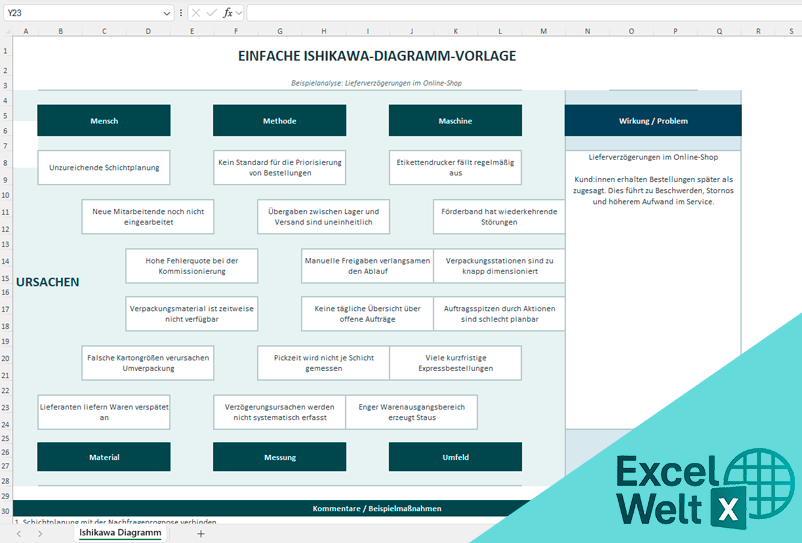This screenshot has height=543, width=802.
Task: Click the formula bar input area
Action: pos(524,13)
